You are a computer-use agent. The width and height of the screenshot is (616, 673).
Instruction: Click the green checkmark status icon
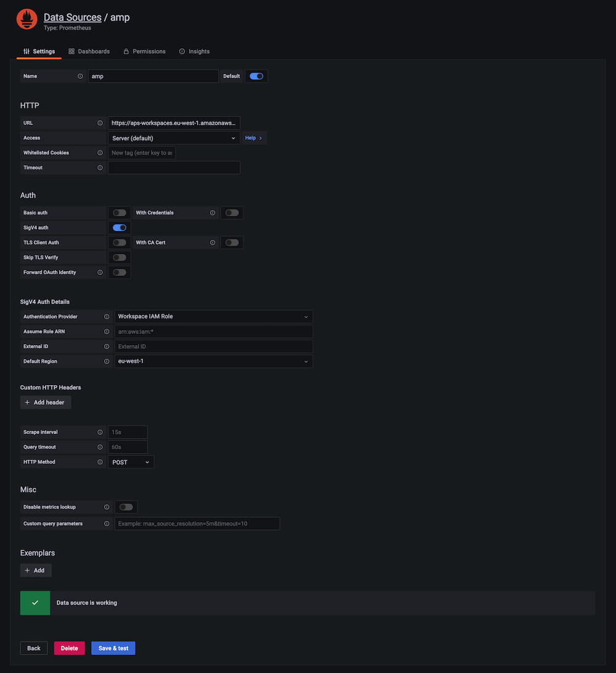[35, 603]
